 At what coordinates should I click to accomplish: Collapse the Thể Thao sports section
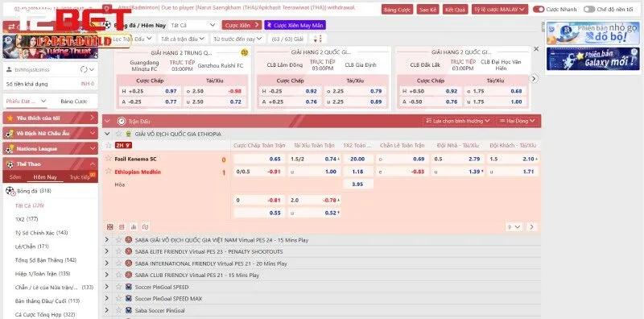[x=50, y=164]
